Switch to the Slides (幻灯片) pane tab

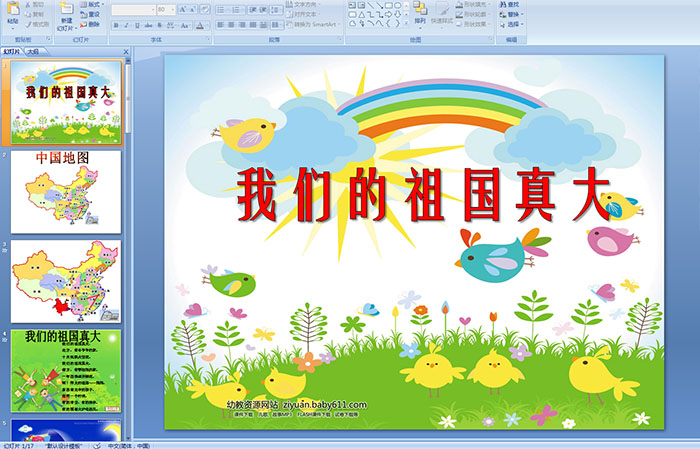tap(12, 52)
